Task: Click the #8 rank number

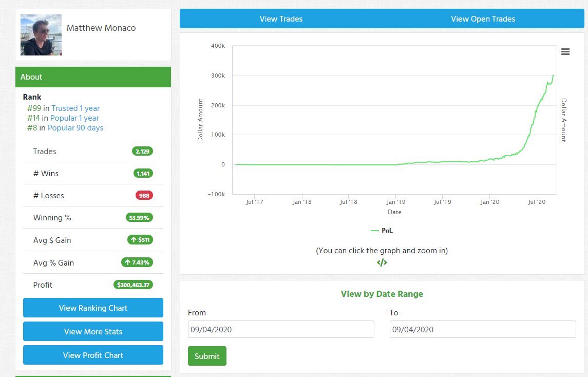Action: [32, 127]
